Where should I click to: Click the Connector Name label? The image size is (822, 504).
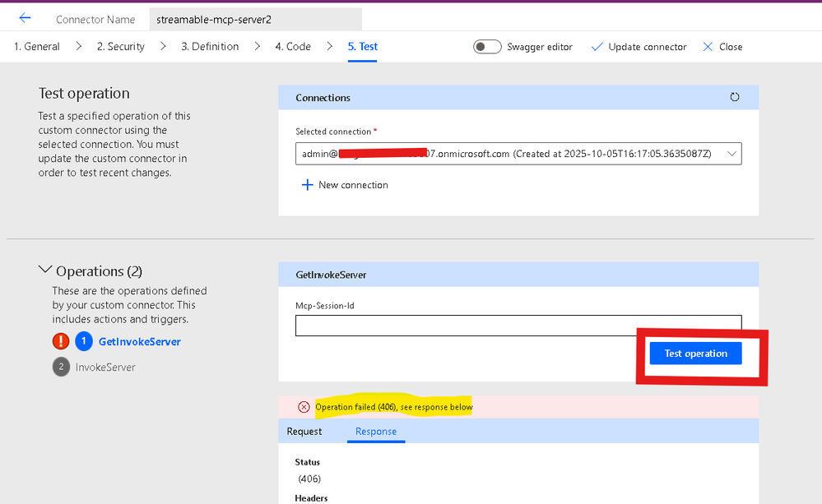point(95,20)
